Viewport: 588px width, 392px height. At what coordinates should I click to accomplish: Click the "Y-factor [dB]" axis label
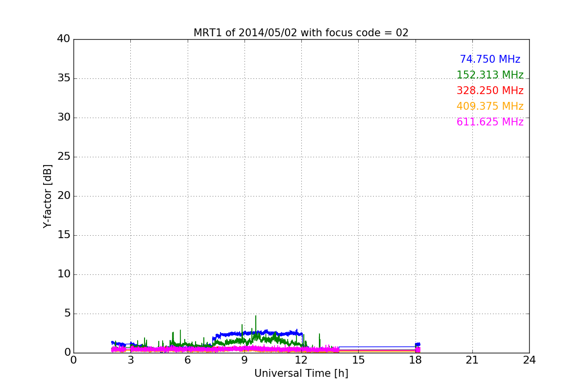[x=48, y=196]
